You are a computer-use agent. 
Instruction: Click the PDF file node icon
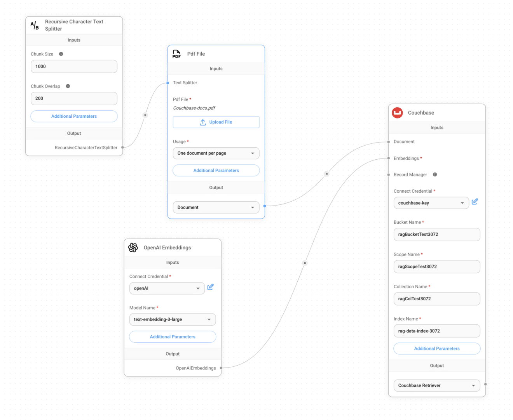click(176, 54)
